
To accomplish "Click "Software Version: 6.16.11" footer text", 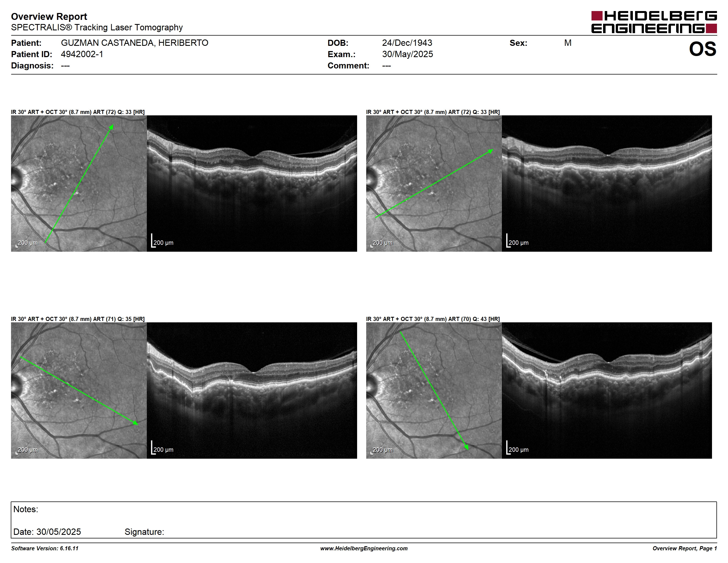I will point(45,549).
